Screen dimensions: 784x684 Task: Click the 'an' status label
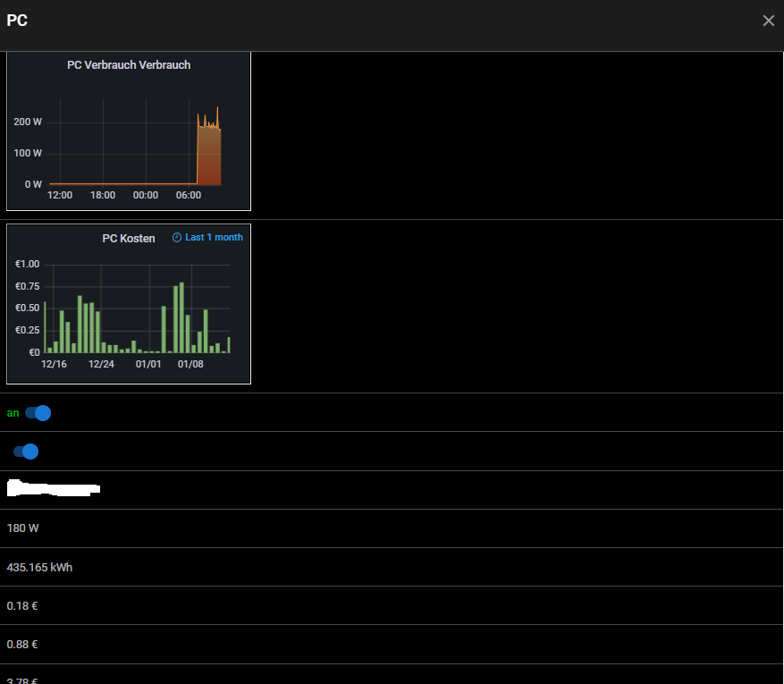13,413
